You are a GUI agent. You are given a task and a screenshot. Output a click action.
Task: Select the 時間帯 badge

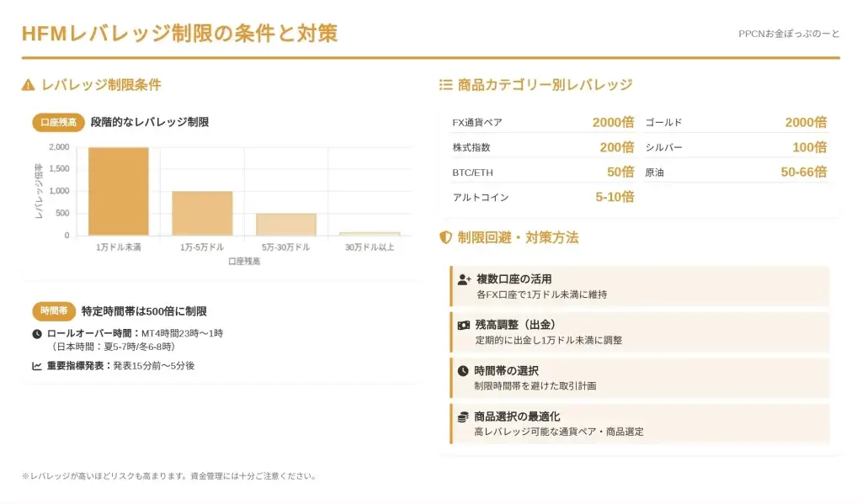pyautogui.click(x=54, y=311)
